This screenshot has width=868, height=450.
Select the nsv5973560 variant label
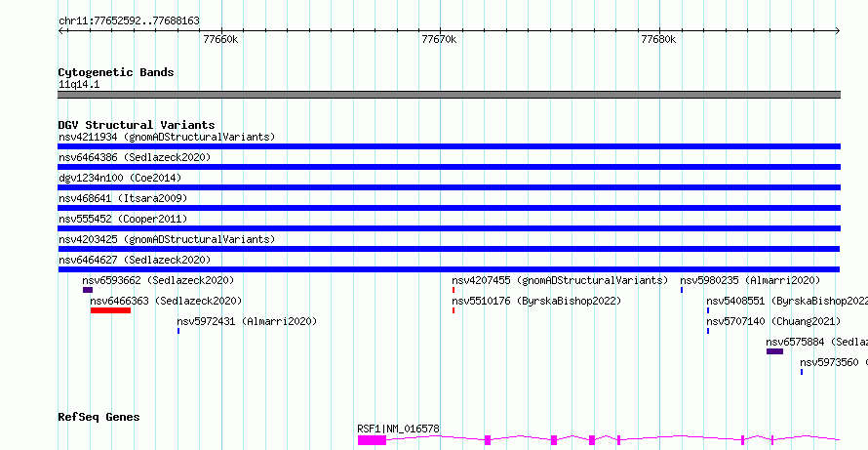pyautogui.click(x=834, y=362)
